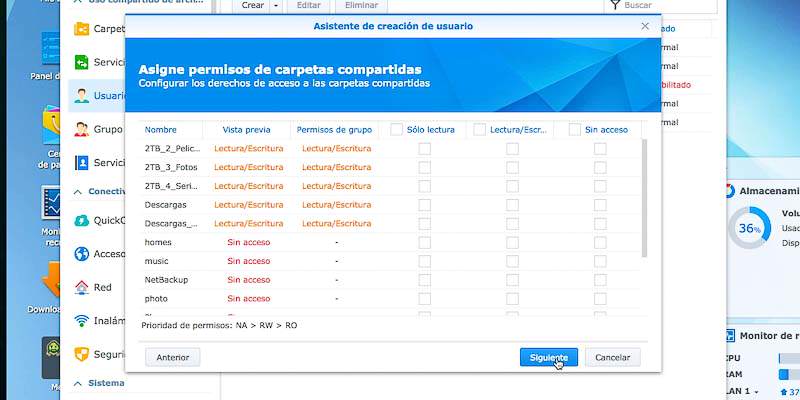Check read/write box for photo folder

pos(512,298)
